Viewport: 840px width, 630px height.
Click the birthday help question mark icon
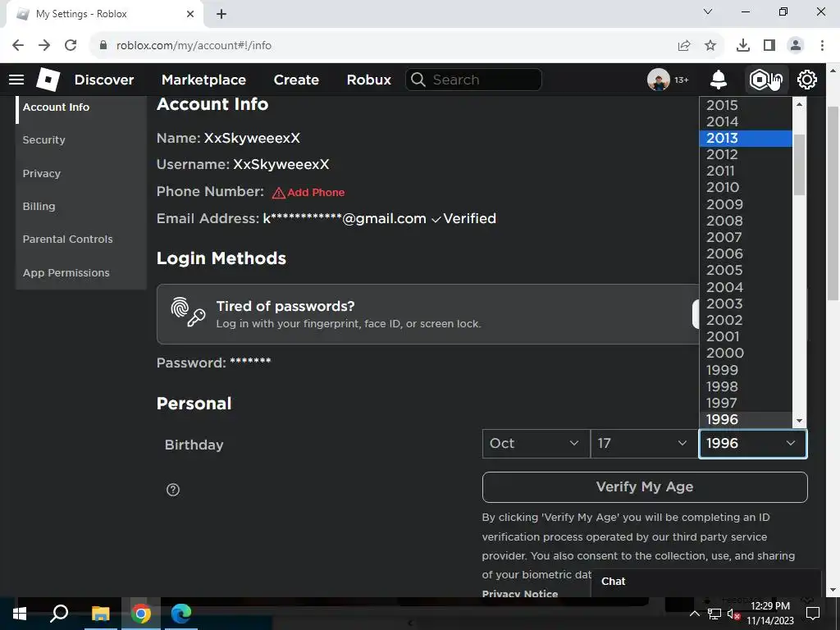(x=173, y=490)
